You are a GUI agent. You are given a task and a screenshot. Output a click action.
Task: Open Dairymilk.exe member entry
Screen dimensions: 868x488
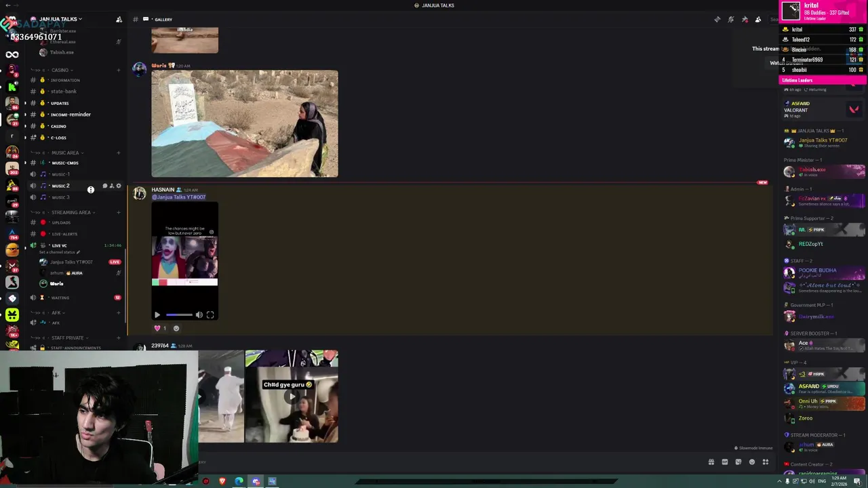click(824, 317)
